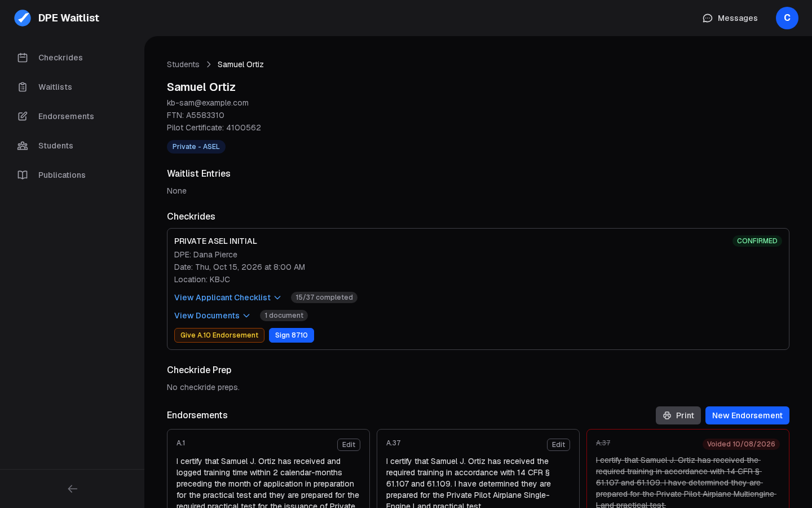Image resolution: width=812 pixels, height=508 pixels.
Task: Click the checkride date Thu, Oct 15, 2026
Action: [240, 267]
